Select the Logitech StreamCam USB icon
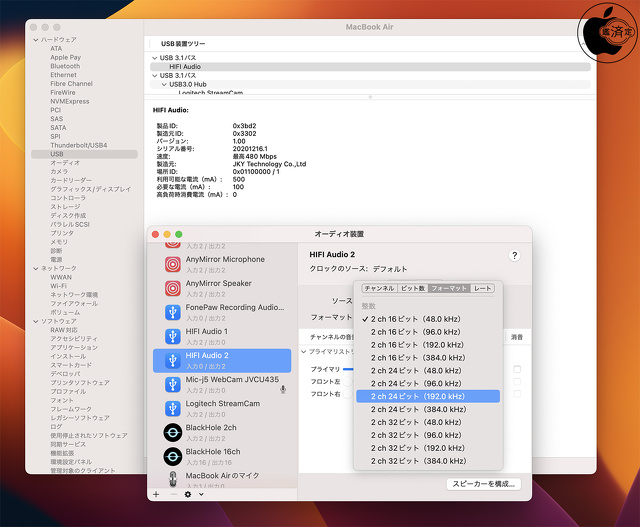 pyautogui.click(x=172, y=408)
